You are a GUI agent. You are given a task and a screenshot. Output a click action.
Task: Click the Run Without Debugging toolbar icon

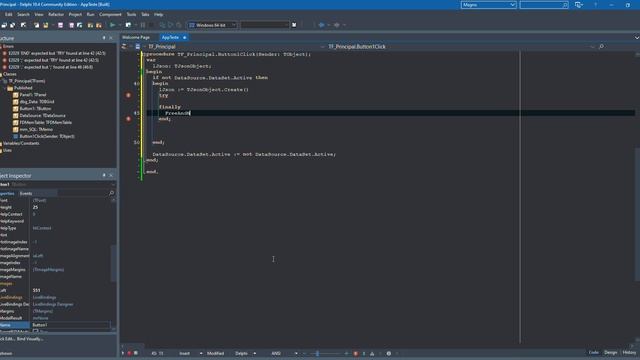point(128,25)
